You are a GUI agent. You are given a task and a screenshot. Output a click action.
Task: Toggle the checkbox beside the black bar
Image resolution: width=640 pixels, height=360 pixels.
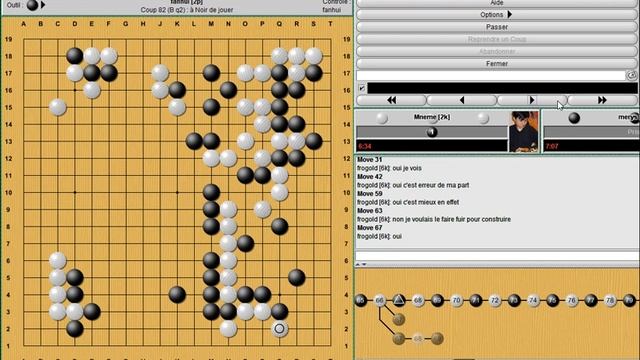362,88
